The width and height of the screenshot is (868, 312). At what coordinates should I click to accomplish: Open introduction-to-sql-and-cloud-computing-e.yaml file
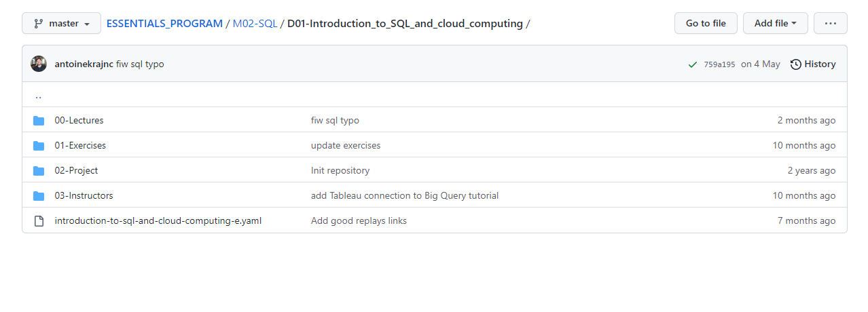tap(158, 221)
